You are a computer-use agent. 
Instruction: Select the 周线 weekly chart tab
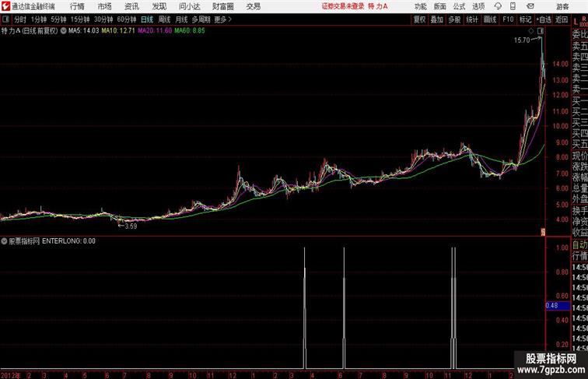coord(164,19)
